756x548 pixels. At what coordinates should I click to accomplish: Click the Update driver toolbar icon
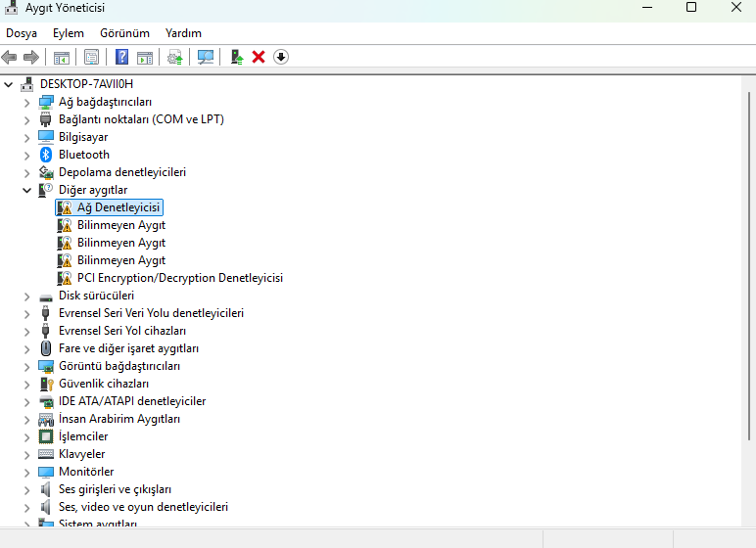(175, 58)
